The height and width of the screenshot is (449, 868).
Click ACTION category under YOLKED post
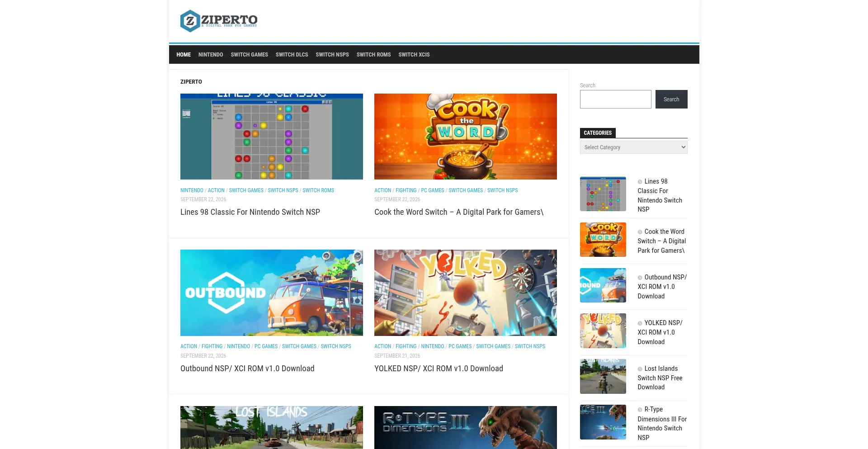(382, 346)
